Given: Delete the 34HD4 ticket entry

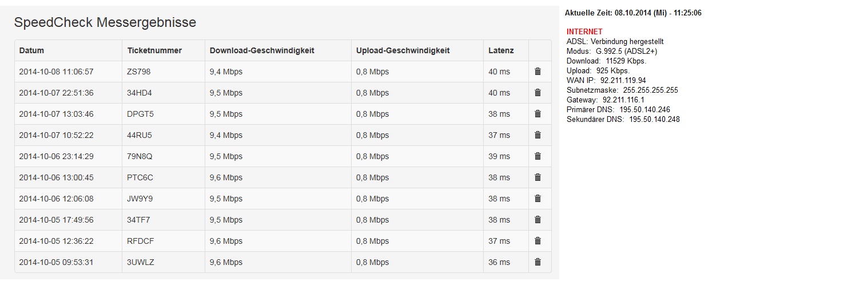Looking at the screenshot, I should (x=537, y=93).
